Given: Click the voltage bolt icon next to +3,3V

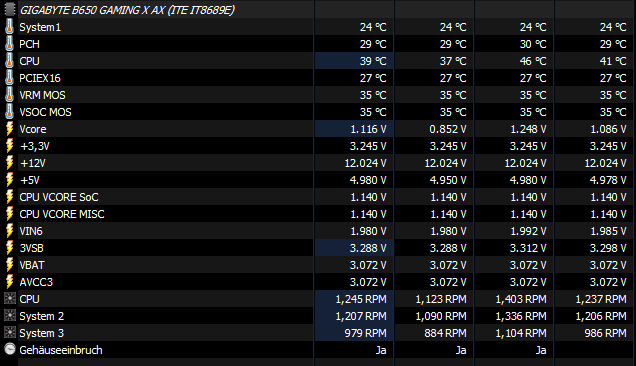Looking at the screenshot, I should tap(9, 146).
